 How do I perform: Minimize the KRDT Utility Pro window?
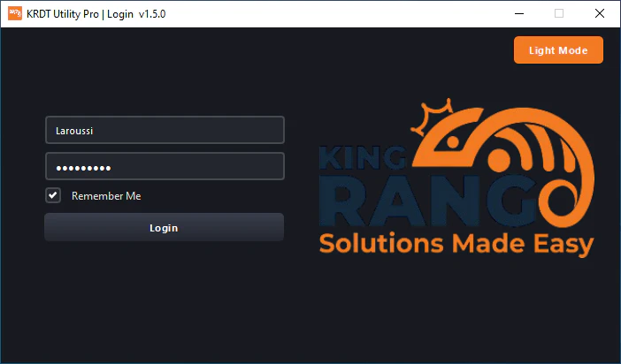click(x=518, y=14)
